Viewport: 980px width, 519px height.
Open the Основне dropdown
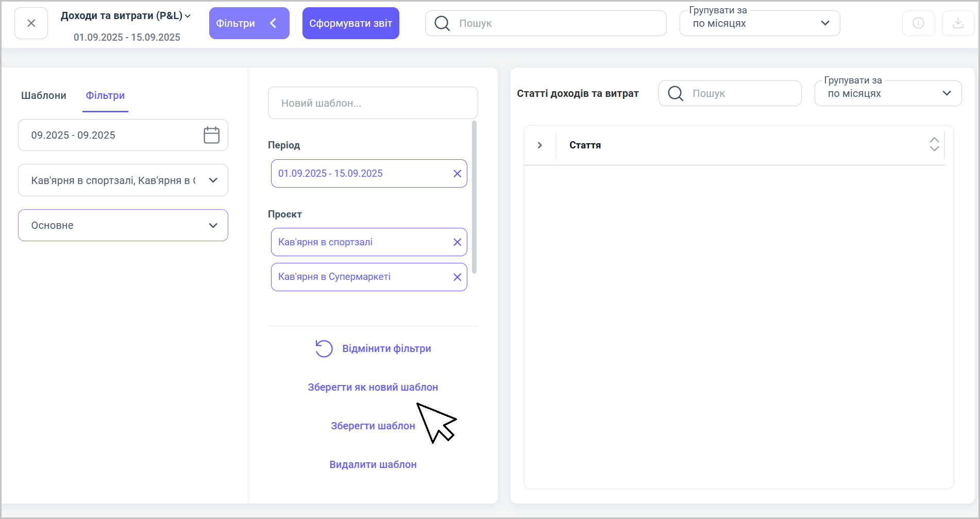point(123,225)
